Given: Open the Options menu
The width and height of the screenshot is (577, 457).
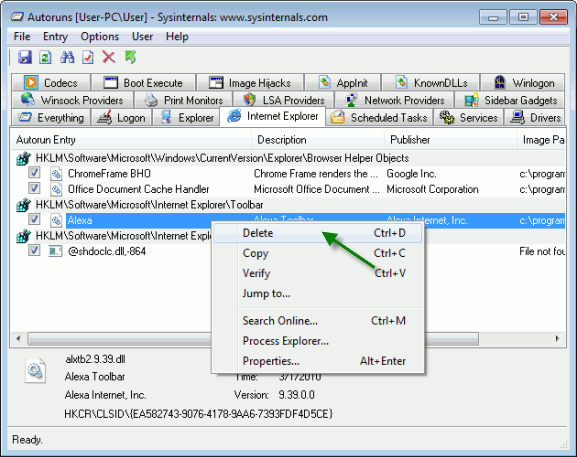Looking at the screenshot, I should pyautogui.click(x=100, y=36).
